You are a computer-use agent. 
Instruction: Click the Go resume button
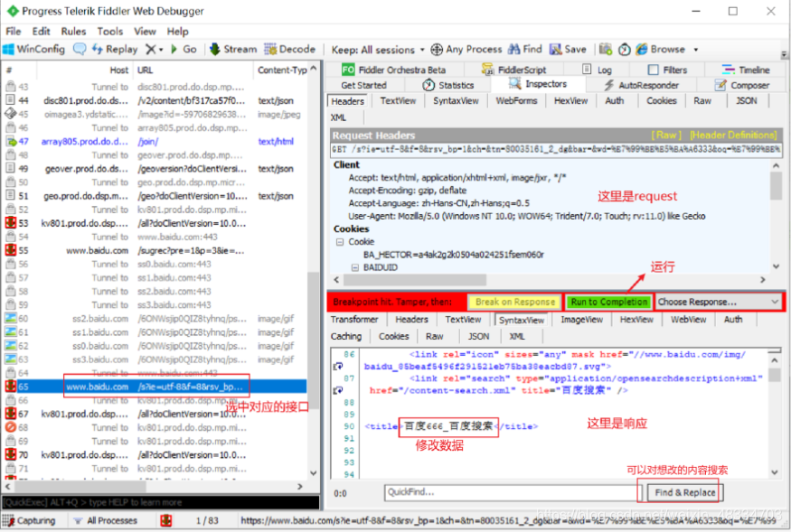click(184, 49)
